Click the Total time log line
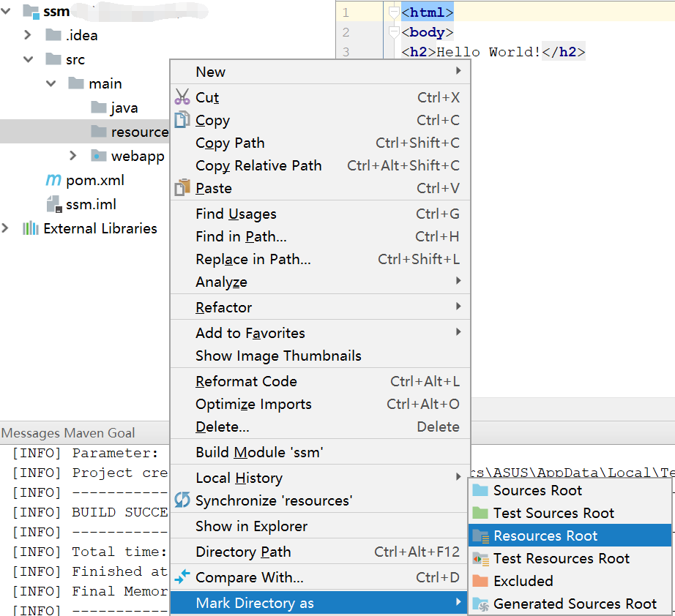 tap(90, 552)
